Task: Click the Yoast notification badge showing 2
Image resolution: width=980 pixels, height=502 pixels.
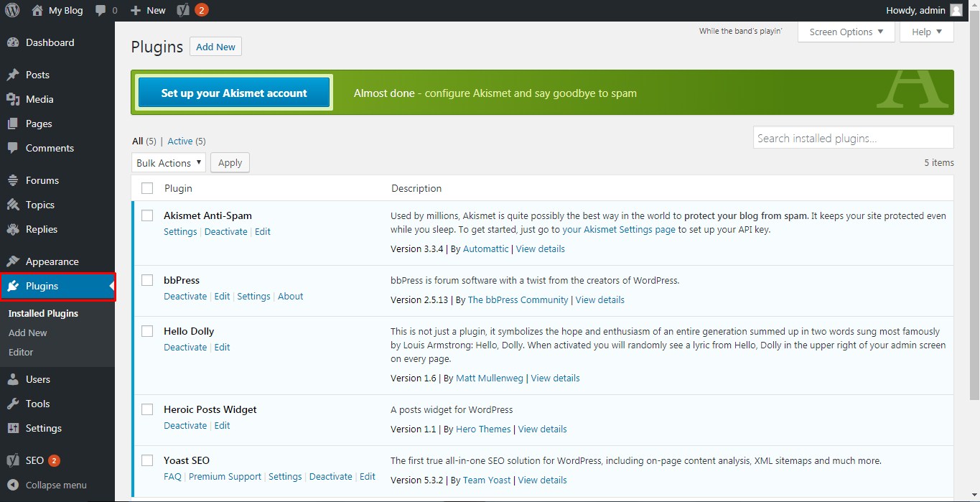Action: 202,10
